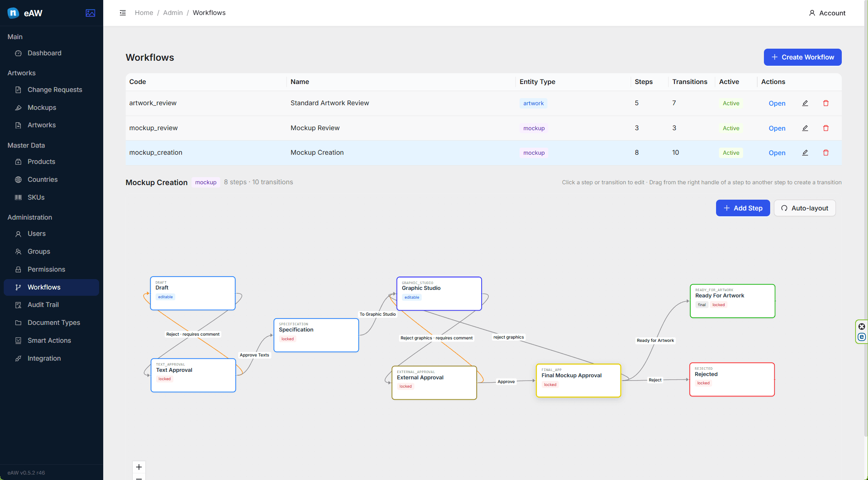Edit the artwork_review workflow pencil icon
868x480 pixels.
point(805,103)
